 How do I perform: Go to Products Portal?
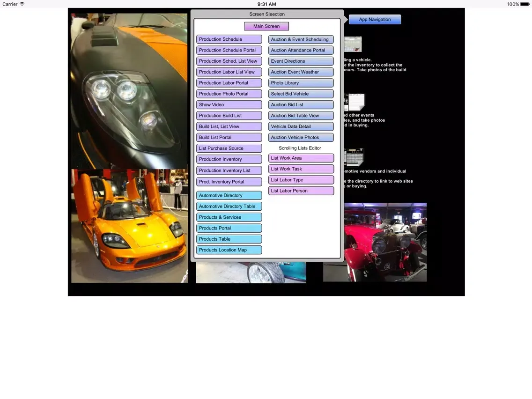pos(229,228)
